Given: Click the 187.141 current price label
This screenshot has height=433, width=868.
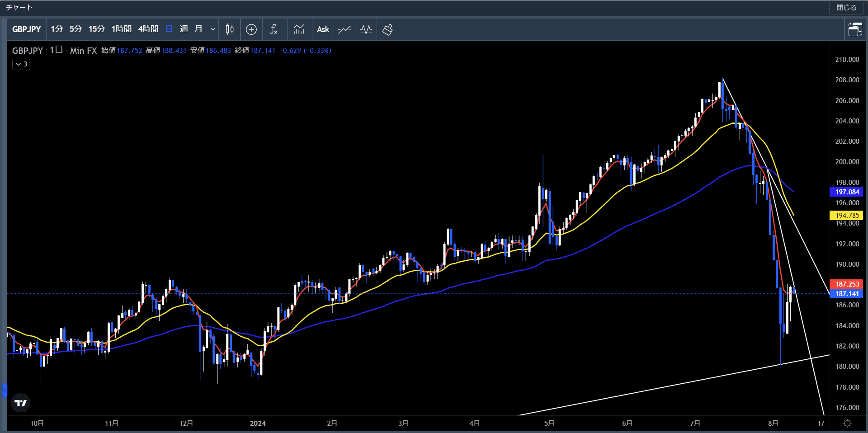Looking at the screenshot, I should pyautogui.click(x=847, y=294).
